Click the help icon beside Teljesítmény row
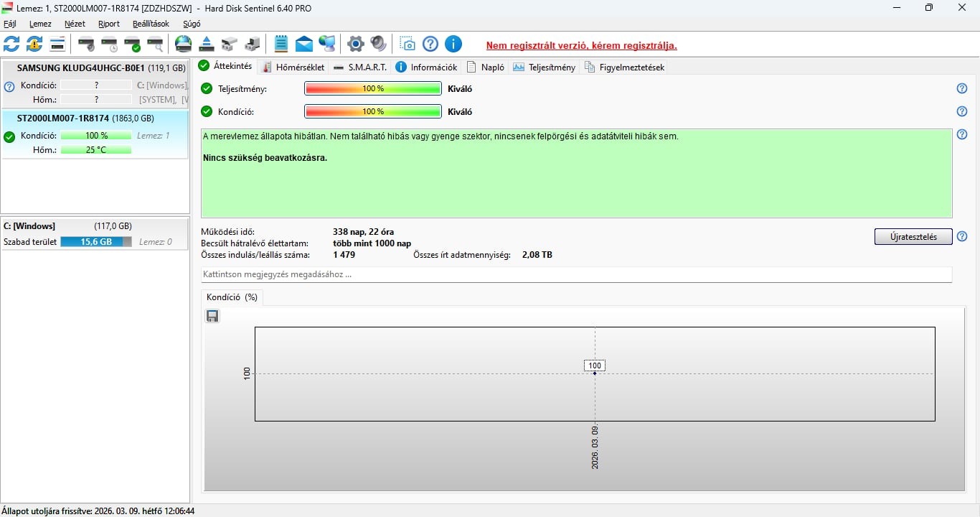The image size is (980, 517). coord(962,88)
